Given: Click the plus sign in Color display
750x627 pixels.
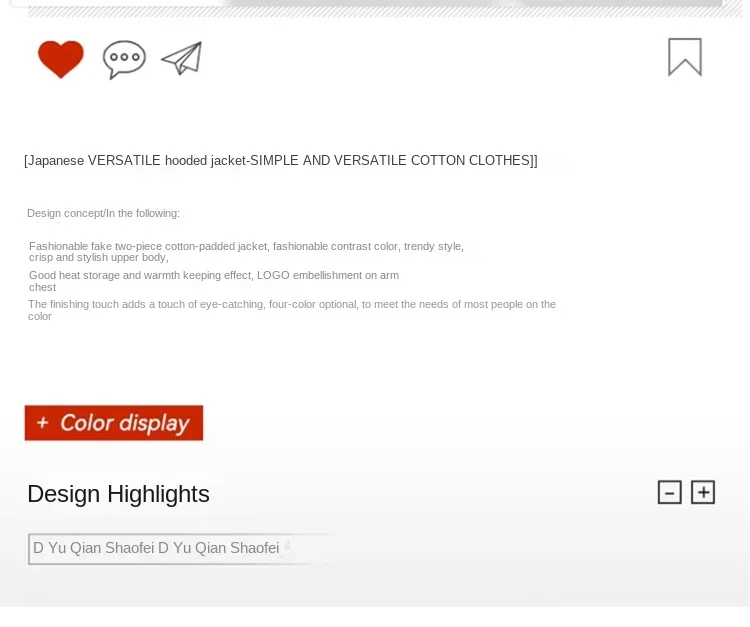Looking at the screenshot, I should point(43,422).
